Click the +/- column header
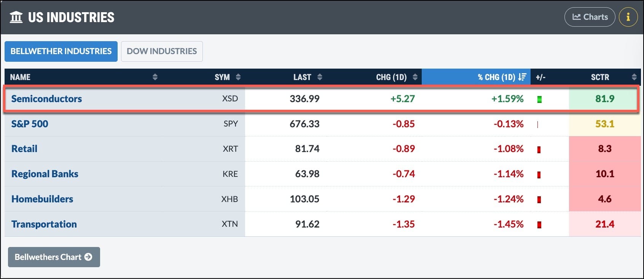The width and height of the screenshot is (644, 279). click(540, 77)
